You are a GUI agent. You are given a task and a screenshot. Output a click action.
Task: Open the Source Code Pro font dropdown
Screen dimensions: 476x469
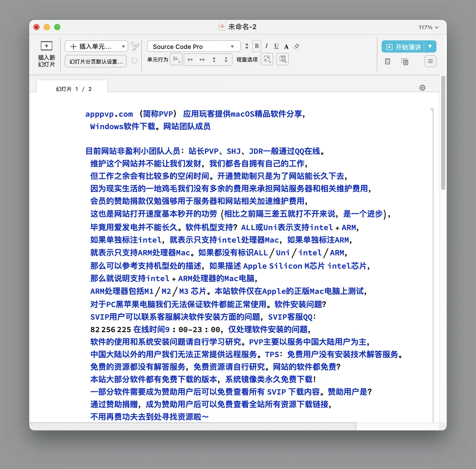(x=193, y=47)
